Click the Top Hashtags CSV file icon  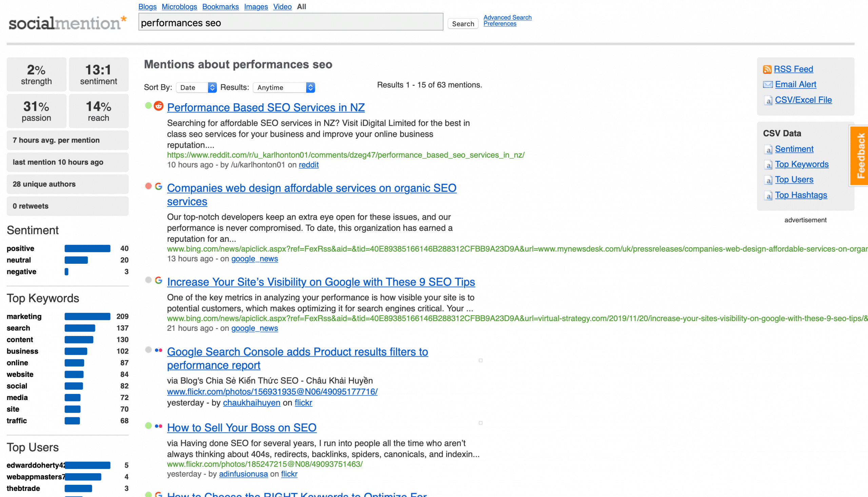[768, 196]
